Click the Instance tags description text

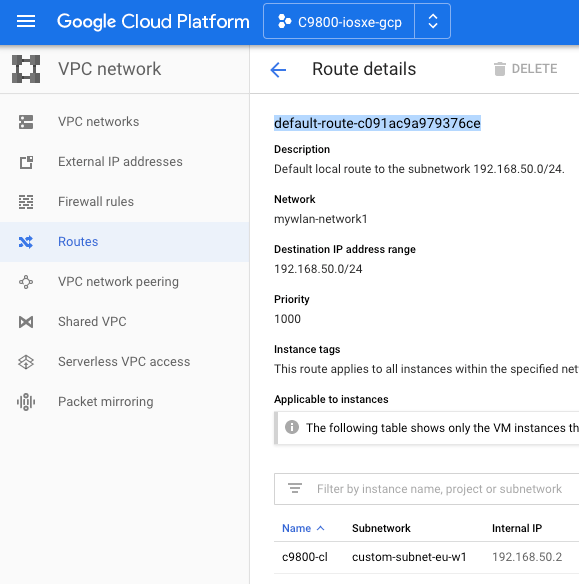426,369
